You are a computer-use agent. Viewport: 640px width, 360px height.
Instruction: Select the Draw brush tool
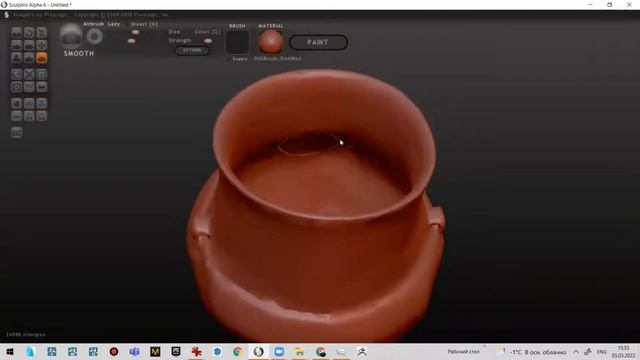point(16,45)
